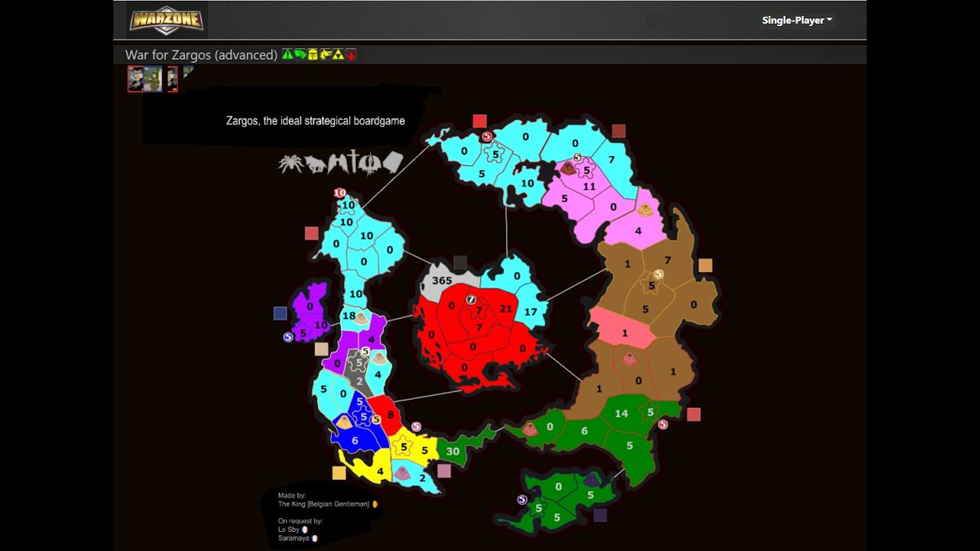Click the Warzone logo

(x=166, y=20)
